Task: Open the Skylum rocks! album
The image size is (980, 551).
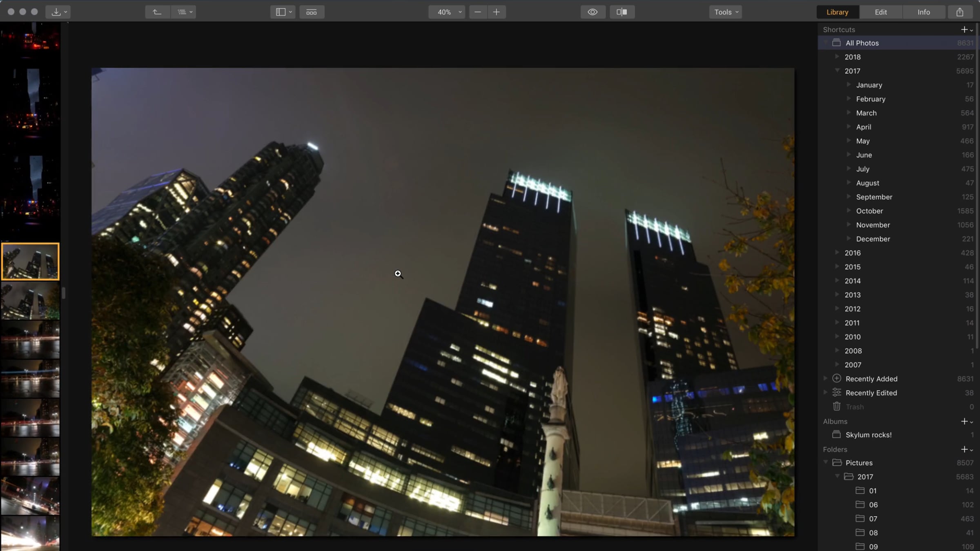Action: coord(869,435)
